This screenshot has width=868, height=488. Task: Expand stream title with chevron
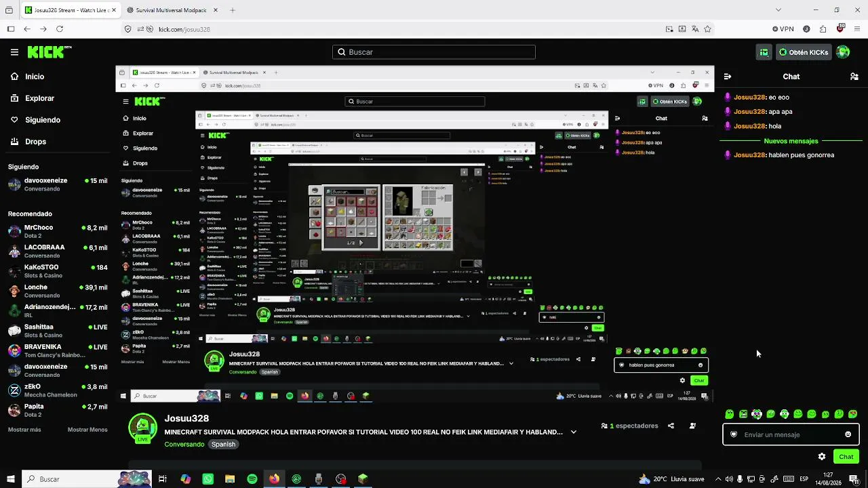pos(574,432)
